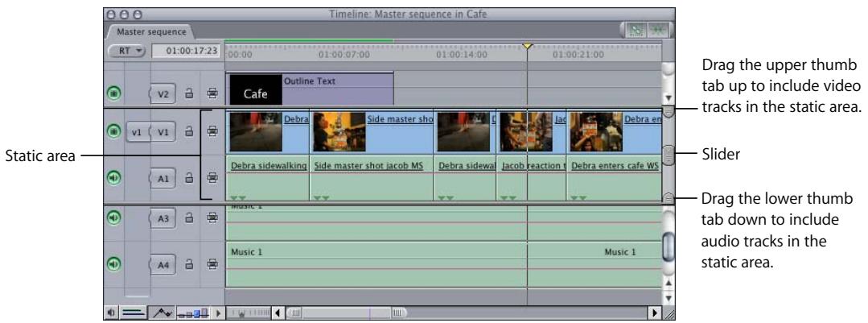This screenshot has width=868, height=323.
Task: Click the audio tracks scroll up arrow
Action: (668, 283)
